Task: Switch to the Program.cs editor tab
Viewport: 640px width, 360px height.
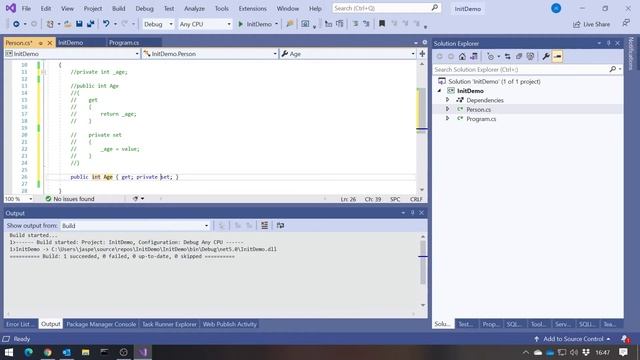Action: (124, 43)
